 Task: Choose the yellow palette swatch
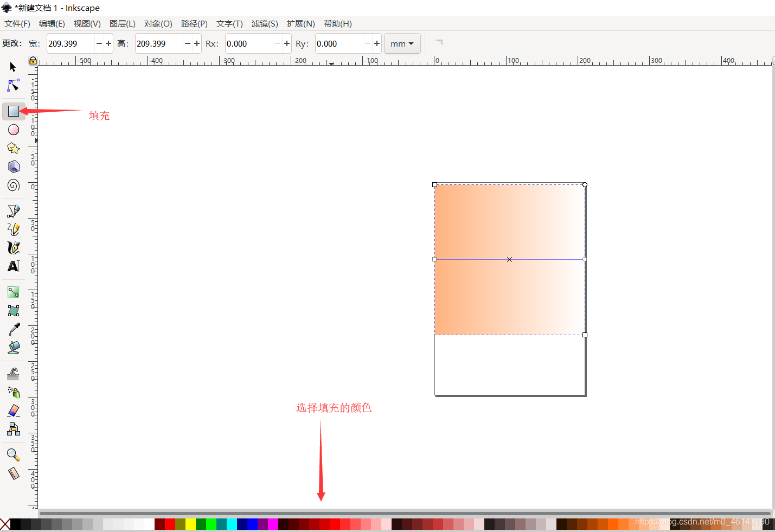[x=190, y=524]
